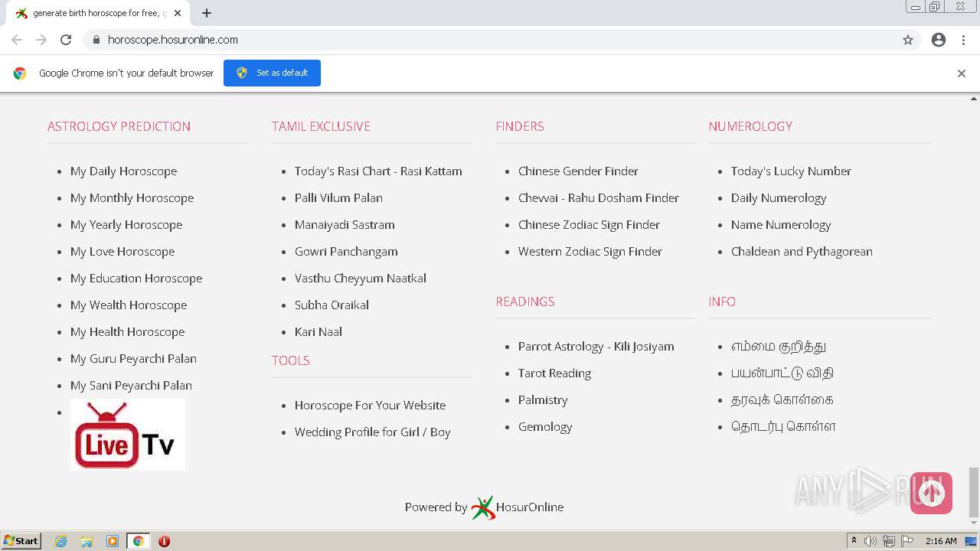This screenshot has width=980, height=551.
Task: Open Daily Numerology link
Action: click(x=779, y=198)
